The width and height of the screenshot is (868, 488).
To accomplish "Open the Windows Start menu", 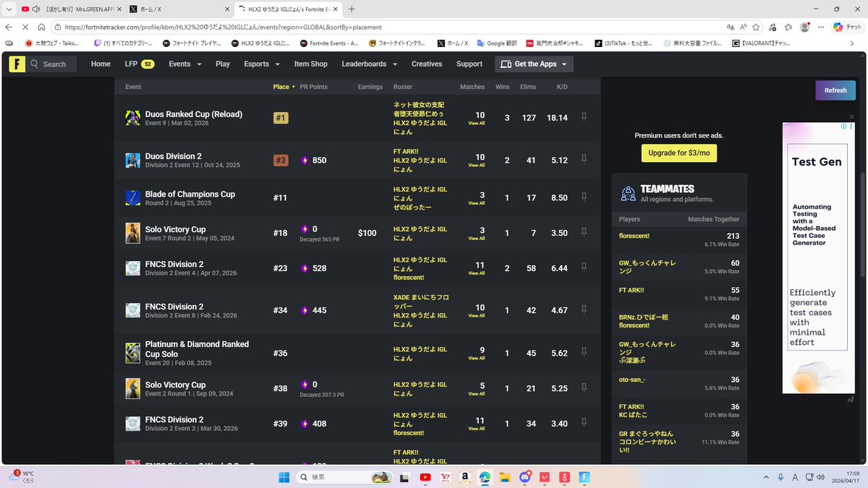I will tap(283, 477).
